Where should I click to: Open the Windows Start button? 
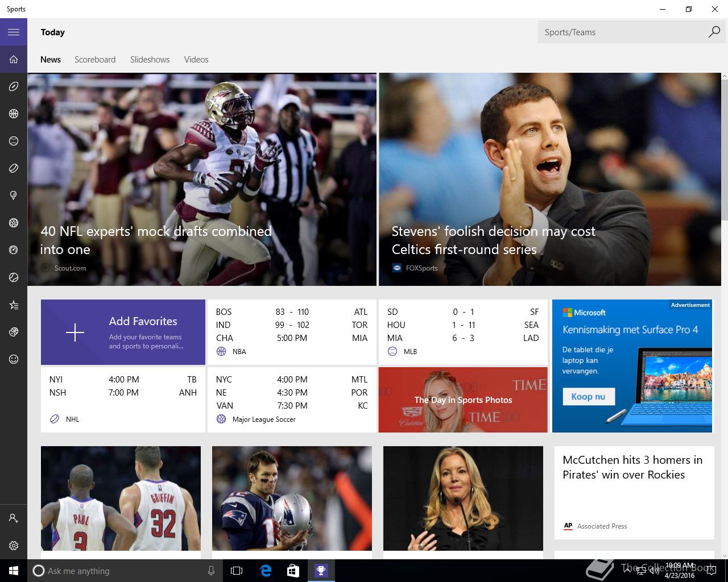(14, 571)
